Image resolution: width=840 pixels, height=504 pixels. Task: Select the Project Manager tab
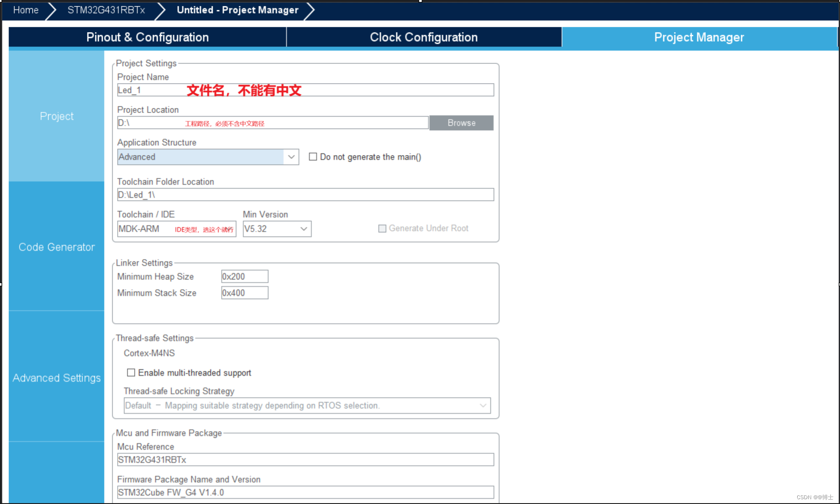[699, 37]
